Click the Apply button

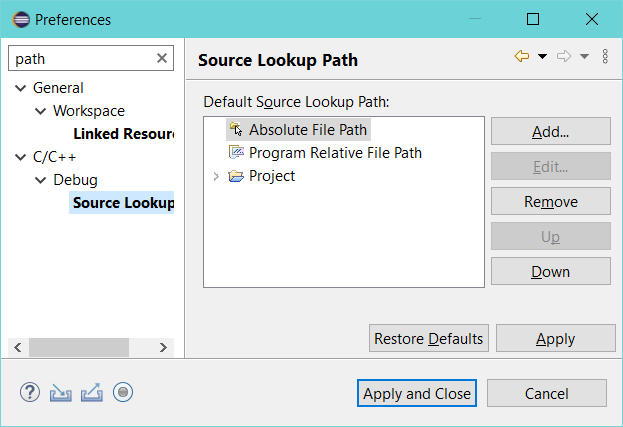click(x=555, y=338)
